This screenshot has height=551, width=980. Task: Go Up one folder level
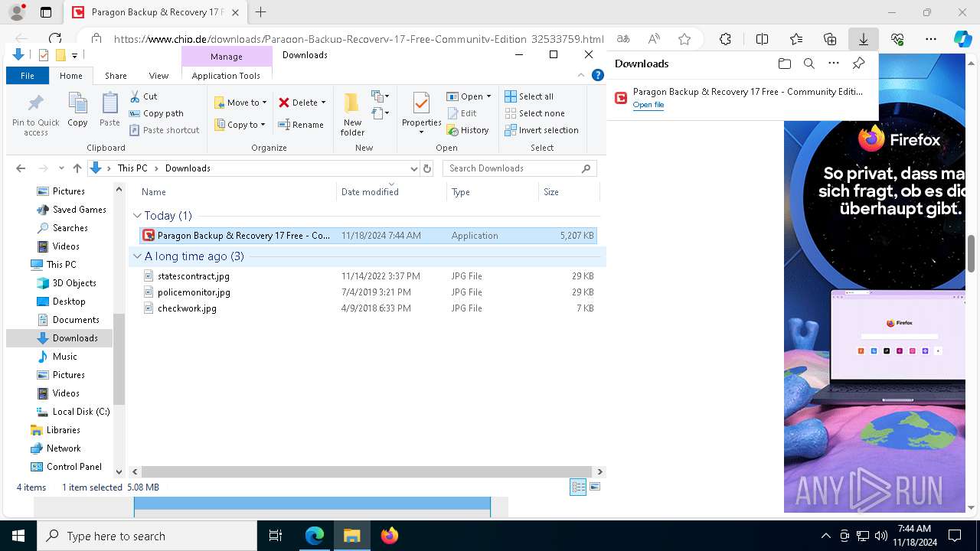(77, 168)
